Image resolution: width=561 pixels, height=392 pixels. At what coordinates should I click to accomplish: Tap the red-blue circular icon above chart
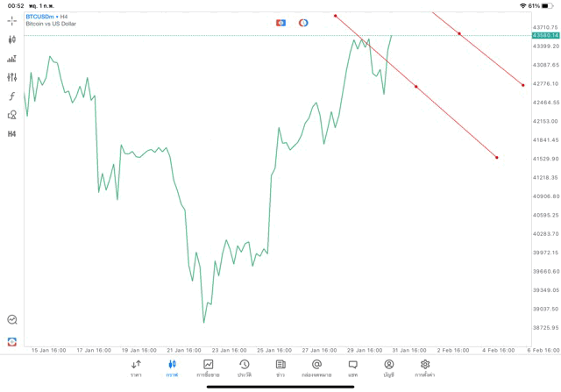pos(303,22)
